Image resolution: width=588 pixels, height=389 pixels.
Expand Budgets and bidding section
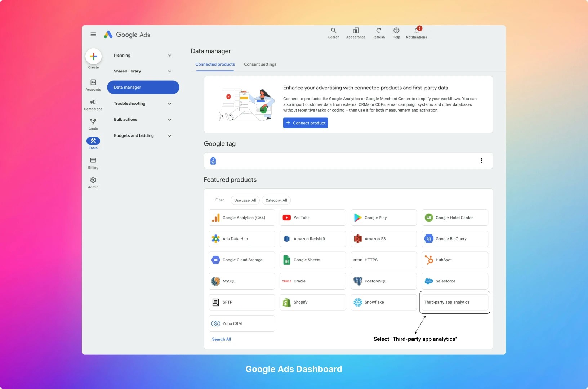tap(143, 135)
